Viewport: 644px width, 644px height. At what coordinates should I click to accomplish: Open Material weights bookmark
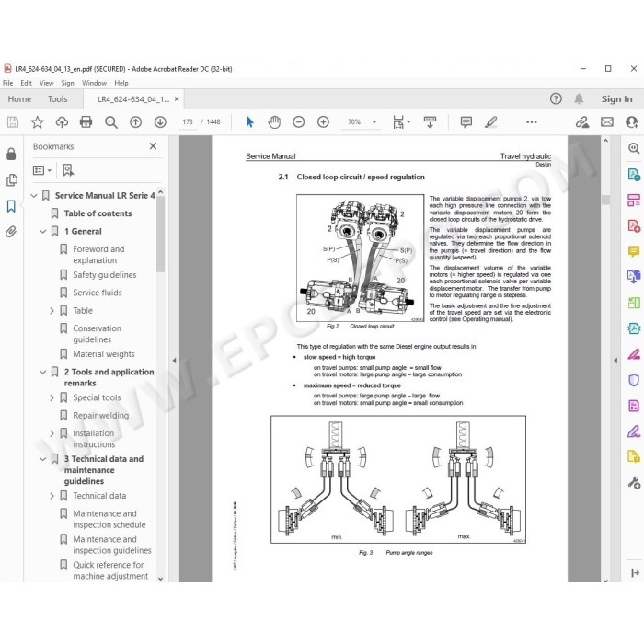103,354
